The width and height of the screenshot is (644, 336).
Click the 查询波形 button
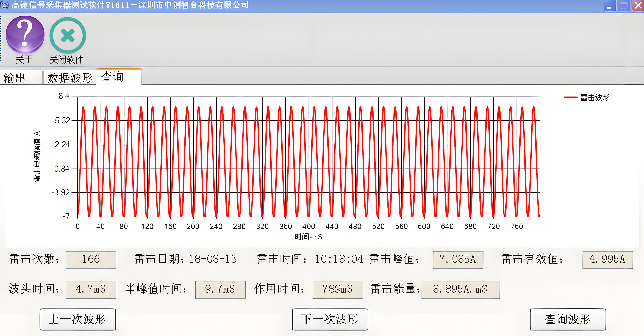pyautogui.click(x=568, y=319)
